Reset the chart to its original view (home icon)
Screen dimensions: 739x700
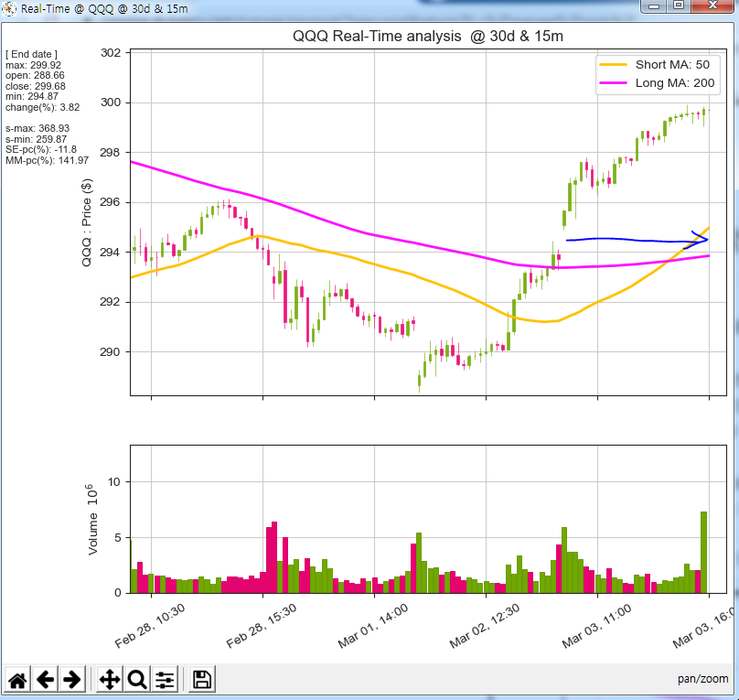(x=17, y=679)
